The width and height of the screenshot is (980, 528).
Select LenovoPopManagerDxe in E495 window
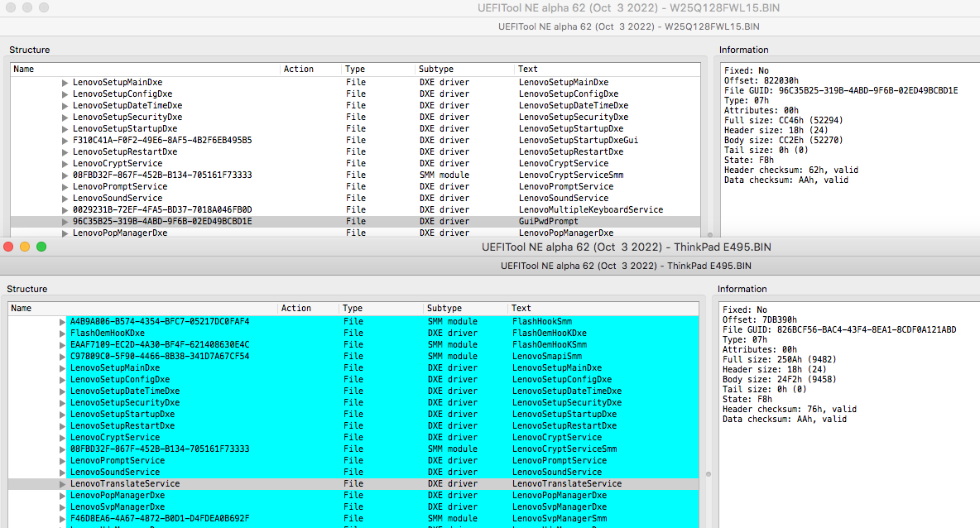click(353, 495)
